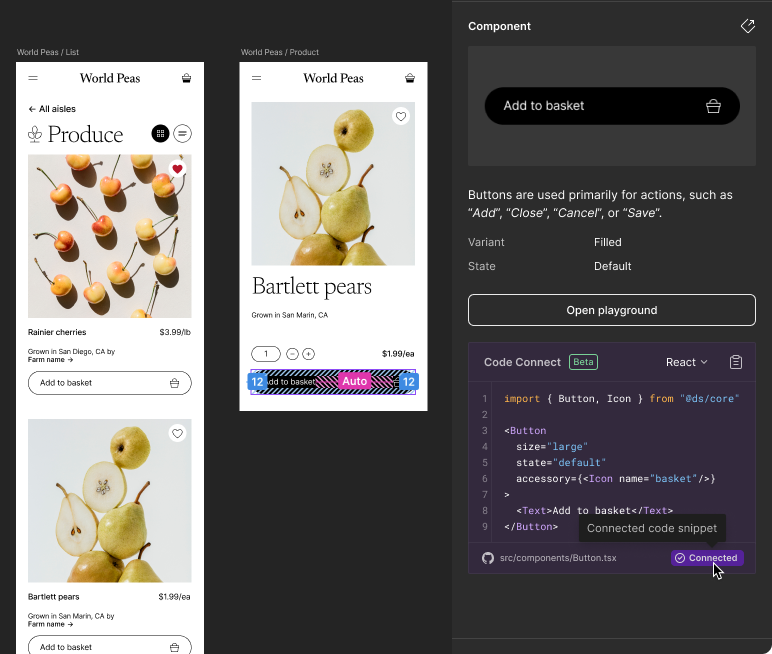Image resolution: width=772 pixels, height=654 pixels.
Task: Click Add to basket under Bartlett pears list card
Action: coord(110,645)
